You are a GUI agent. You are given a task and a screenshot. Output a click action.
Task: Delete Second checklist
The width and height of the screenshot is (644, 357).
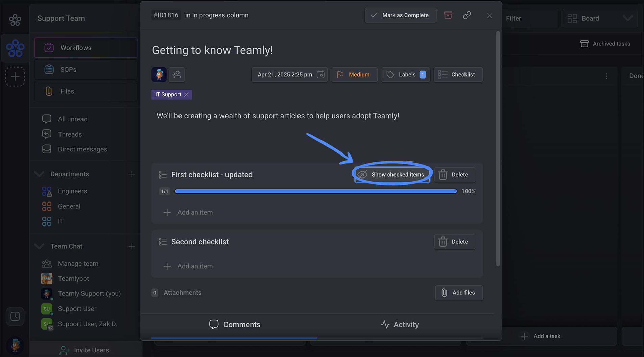click(x=455, y=242)
